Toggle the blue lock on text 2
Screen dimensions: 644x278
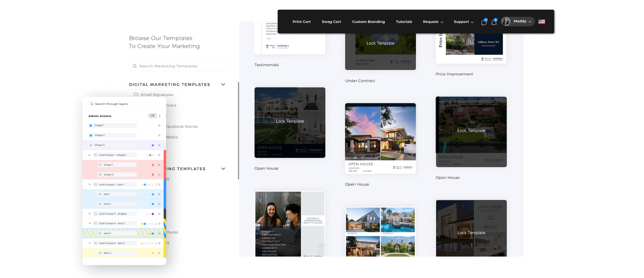[x=153, y=204]
